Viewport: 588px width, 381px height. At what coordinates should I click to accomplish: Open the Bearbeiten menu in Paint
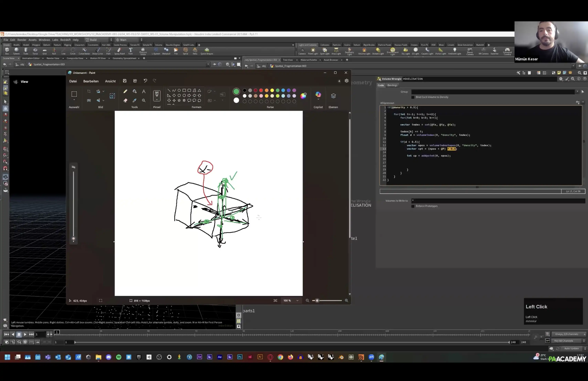click(91, 81)
